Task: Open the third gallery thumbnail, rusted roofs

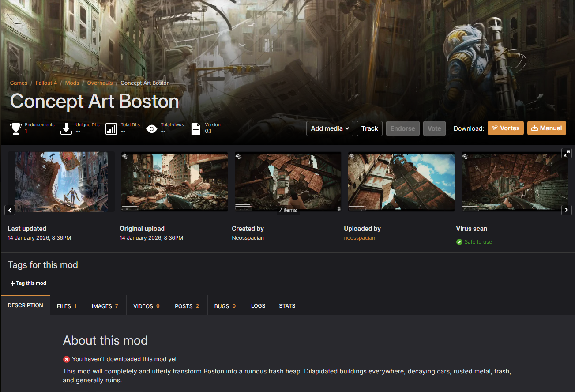Action: pos(288,182)
